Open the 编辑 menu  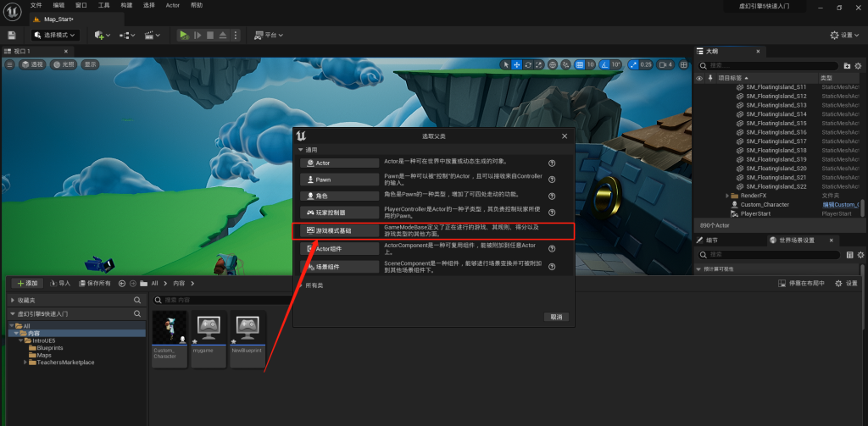[58, 5]
